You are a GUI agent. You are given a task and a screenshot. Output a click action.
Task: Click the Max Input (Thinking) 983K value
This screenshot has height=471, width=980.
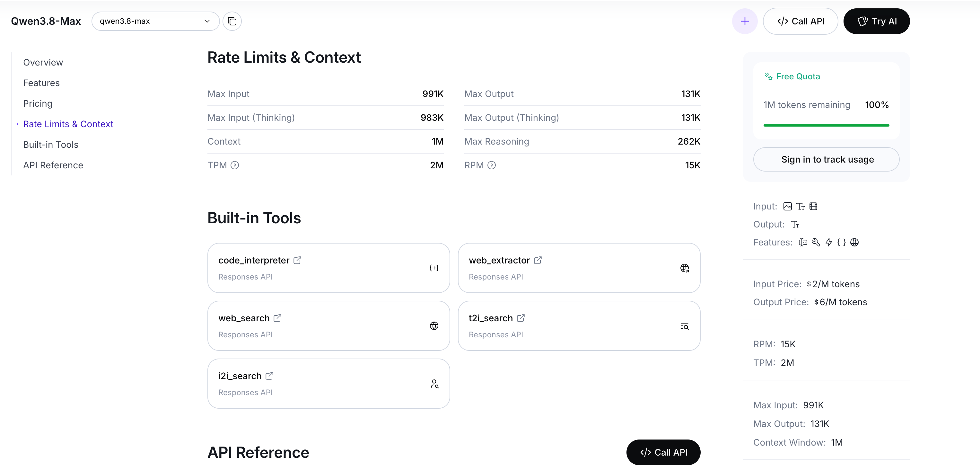pos(432,118)
